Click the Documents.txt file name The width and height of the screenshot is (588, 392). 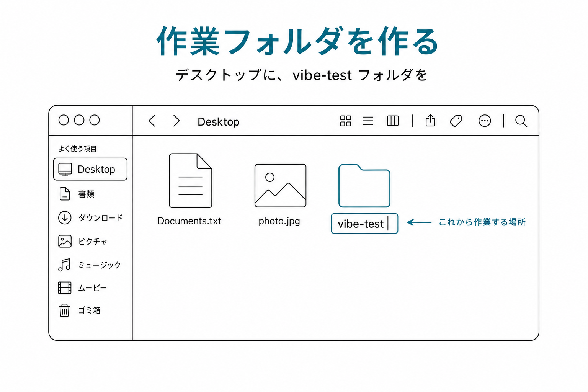(189, 221)
